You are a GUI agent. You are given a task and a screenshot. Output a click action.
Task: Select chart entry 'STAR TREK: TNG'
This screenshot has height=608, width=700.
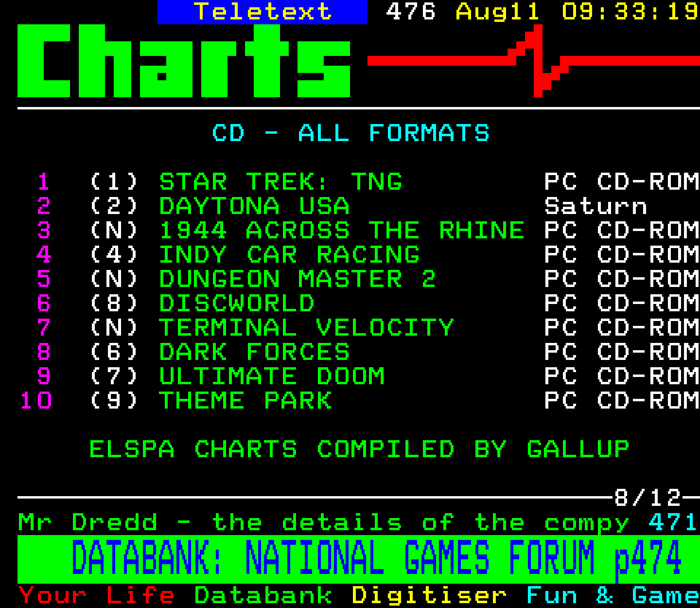(x=280, y=182)
